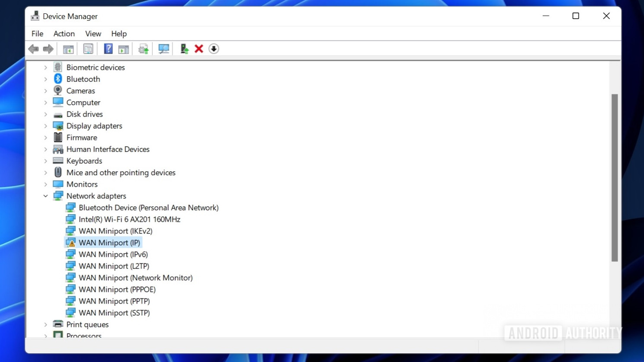
Task: Click the Update driver icon in the toolbar
Action: click(143, 48)
